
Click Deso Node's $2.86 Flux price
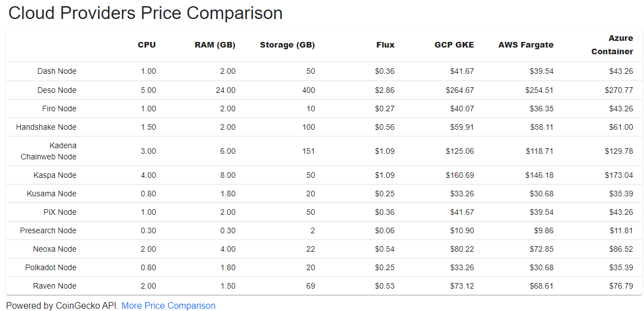click(x=385, y=90)
